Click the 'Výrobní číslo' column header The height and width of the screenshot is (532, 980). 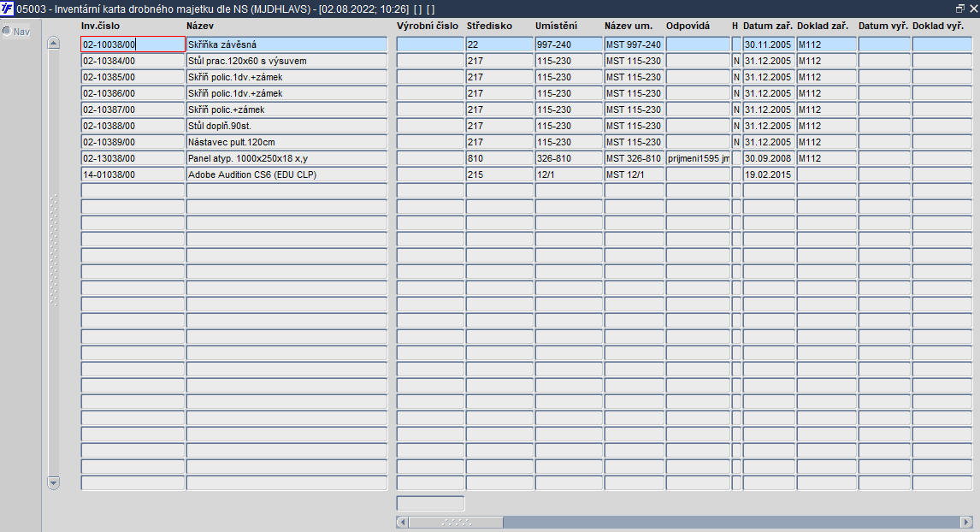coord(428,26)
